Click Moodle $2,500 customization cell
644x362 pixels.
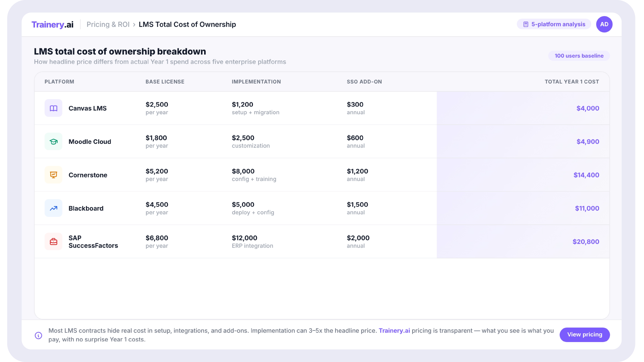251,142
